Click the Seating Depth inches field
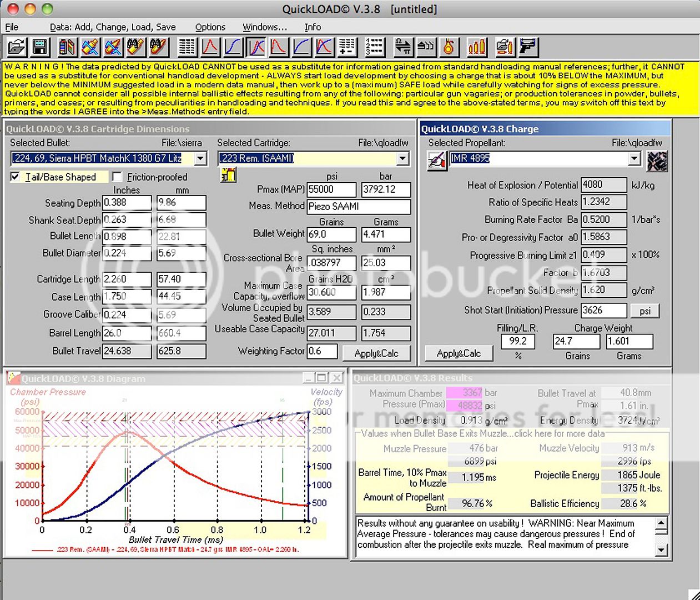 127,203
